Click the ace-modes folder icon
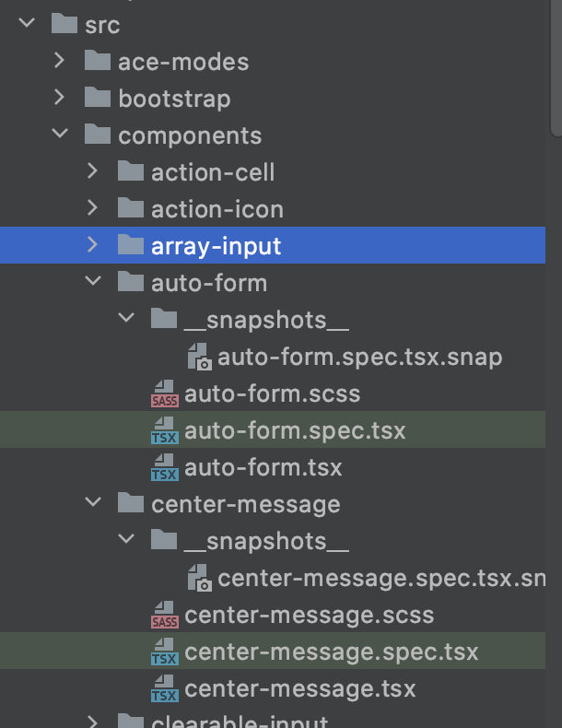The width and height of the screenshot is (562, 728). pos(98,60)
